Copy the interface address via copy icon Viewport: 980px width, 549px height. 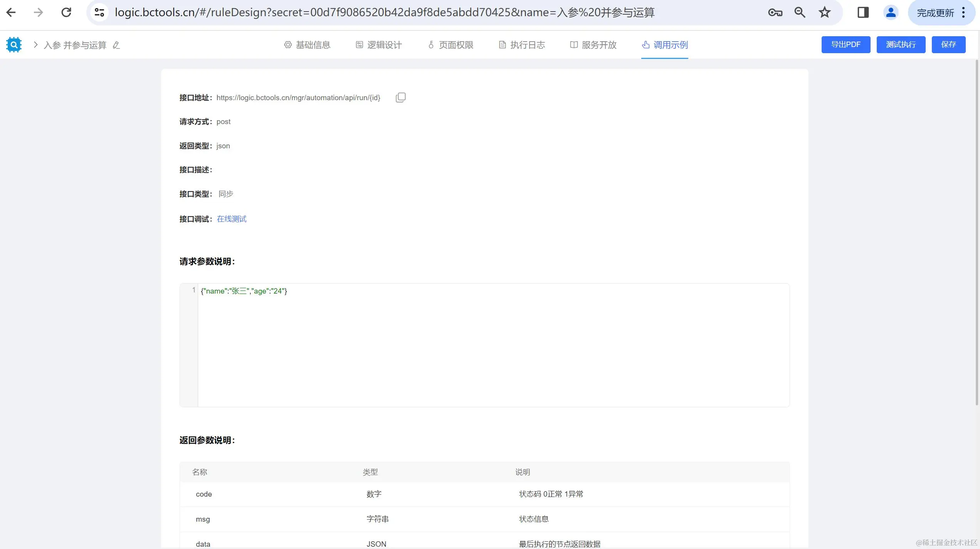pos(400,97)
